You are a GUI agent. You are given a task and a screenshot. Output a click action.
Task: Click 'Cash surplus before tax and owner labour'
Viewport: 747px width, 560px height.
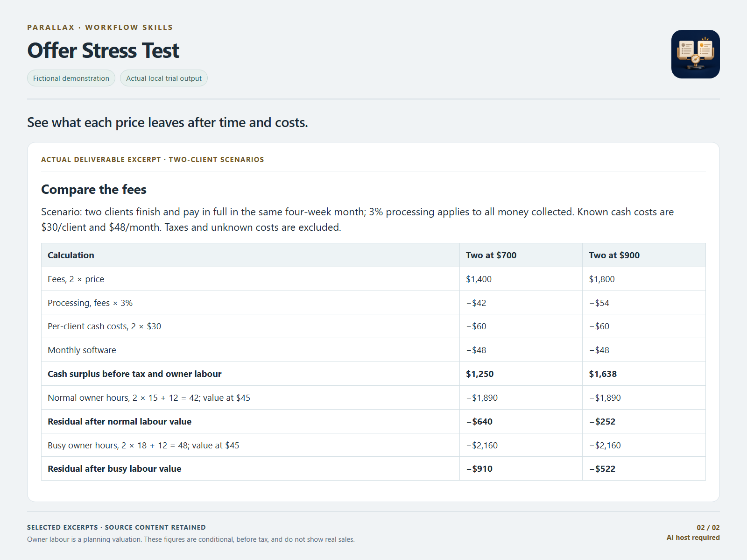click(x=134, y=374)
